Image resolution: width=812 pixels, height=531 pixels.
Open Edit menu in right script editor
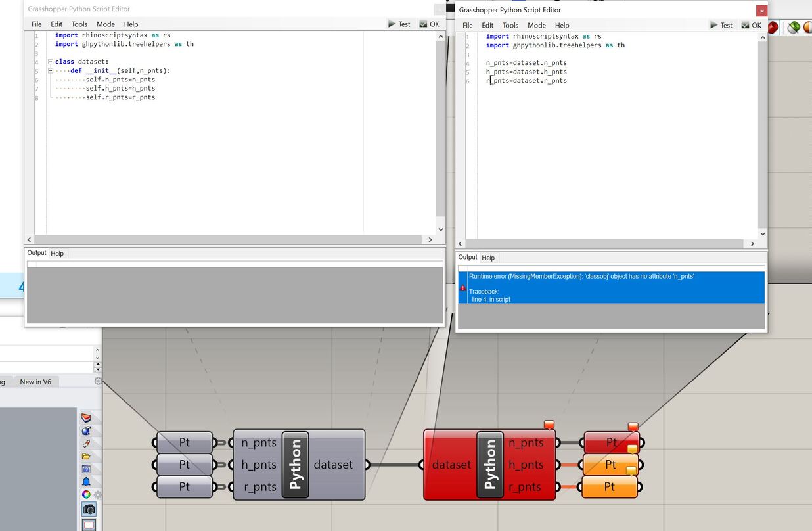tap(487, 26)
